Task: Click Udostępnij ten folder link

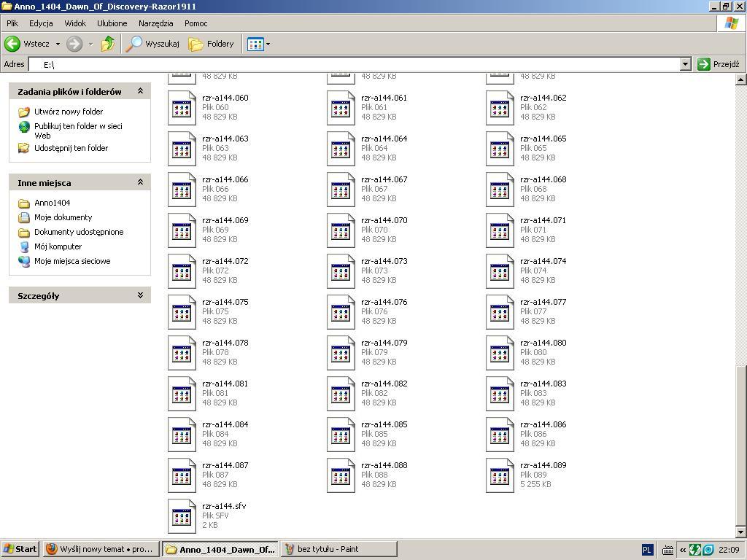Action: (x=71, y=148)
